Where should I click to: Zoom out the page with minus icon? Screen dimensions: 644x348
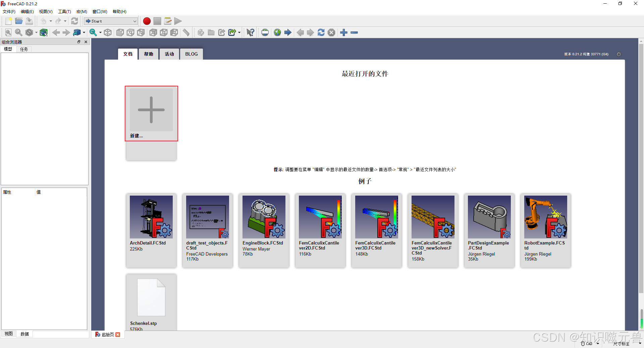354,32
